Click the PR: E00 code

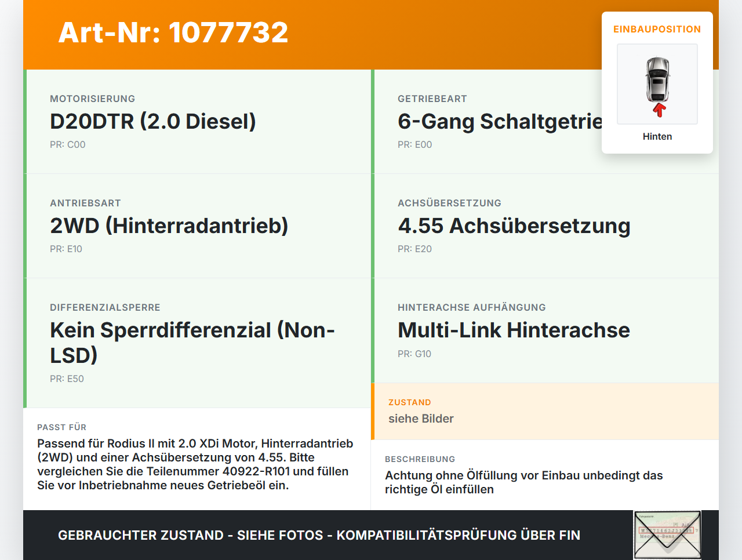(x=415, y=144)
